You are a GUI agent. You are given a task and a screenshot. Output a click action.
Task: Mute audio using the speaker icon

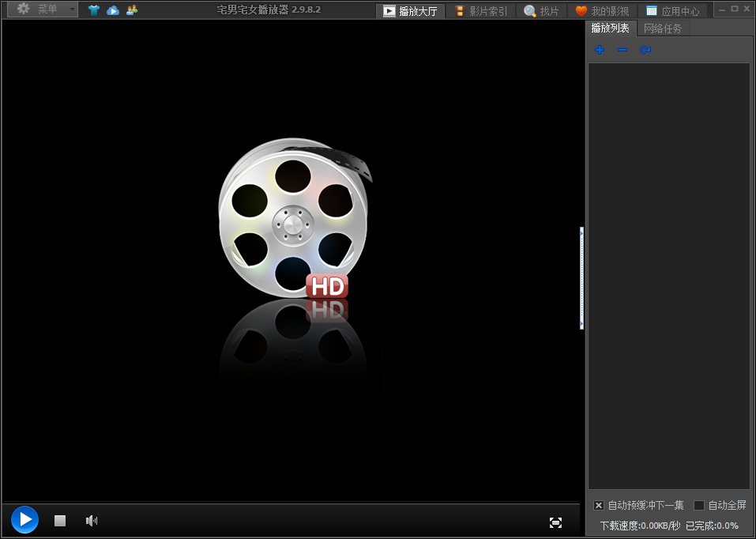[92, 520]
